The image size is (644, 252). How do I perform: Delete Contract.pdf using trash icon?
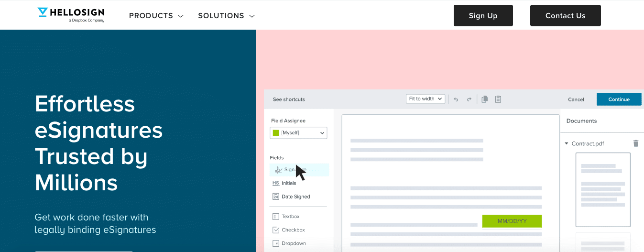click(x=636, y=143)
